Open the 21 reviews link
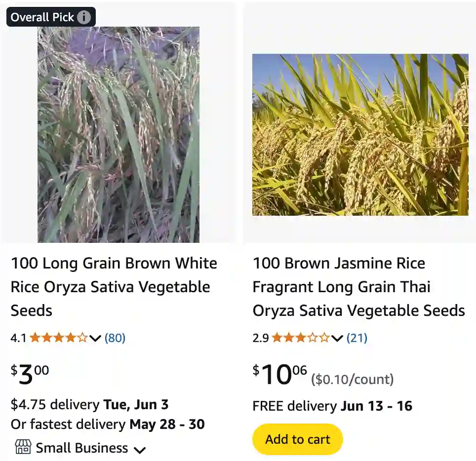Screen dimensions: 476x461 pyautogui.click(x=357, y=338)
